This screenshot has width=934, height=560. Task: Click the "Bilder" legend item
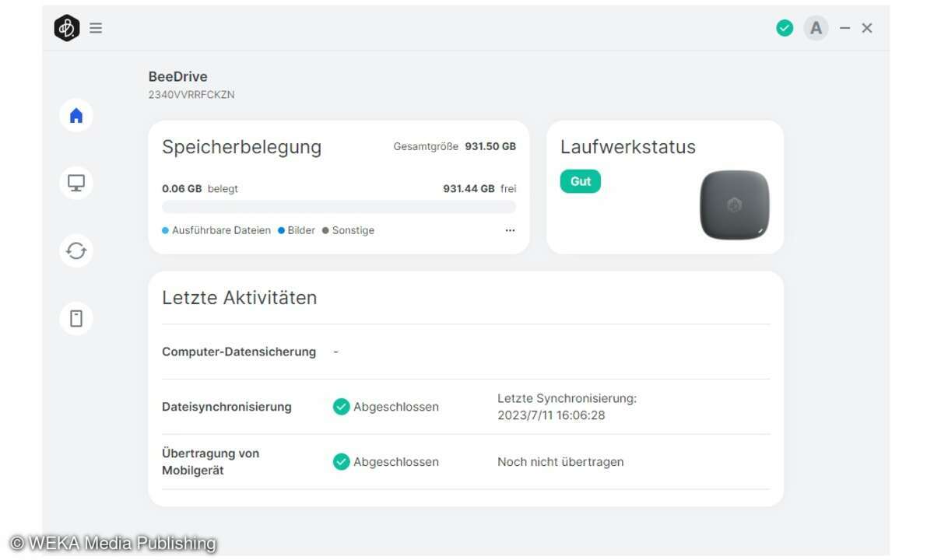tap(297, 230)
